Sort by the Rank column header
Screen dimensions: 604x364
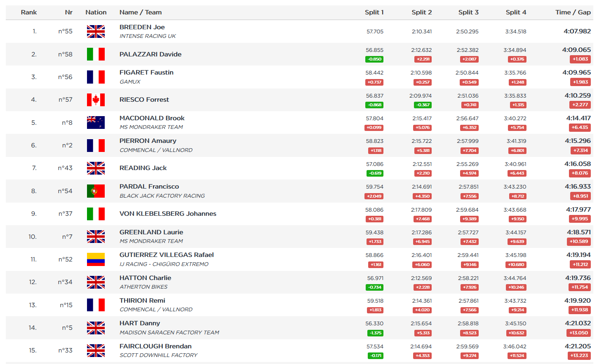[29, 12]
